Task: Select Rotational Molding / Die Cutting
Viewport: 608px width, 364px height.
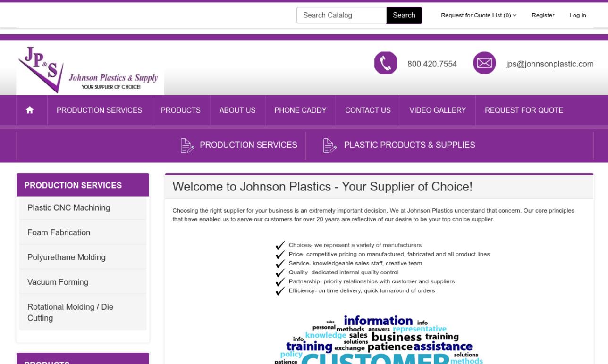Action: (x=83, y=312)
